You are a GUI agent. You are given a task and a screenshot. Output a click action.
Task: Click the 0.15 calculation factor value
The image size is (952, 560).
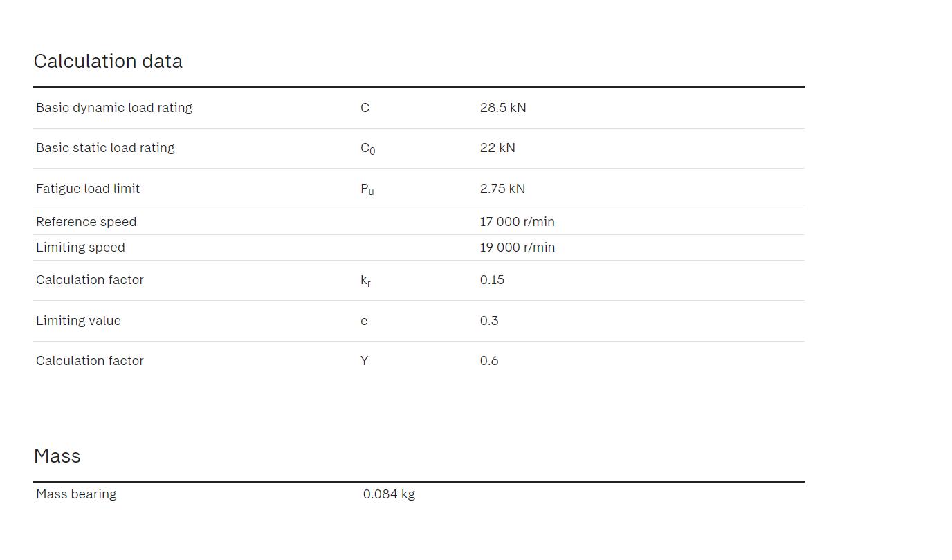point(492,280)
